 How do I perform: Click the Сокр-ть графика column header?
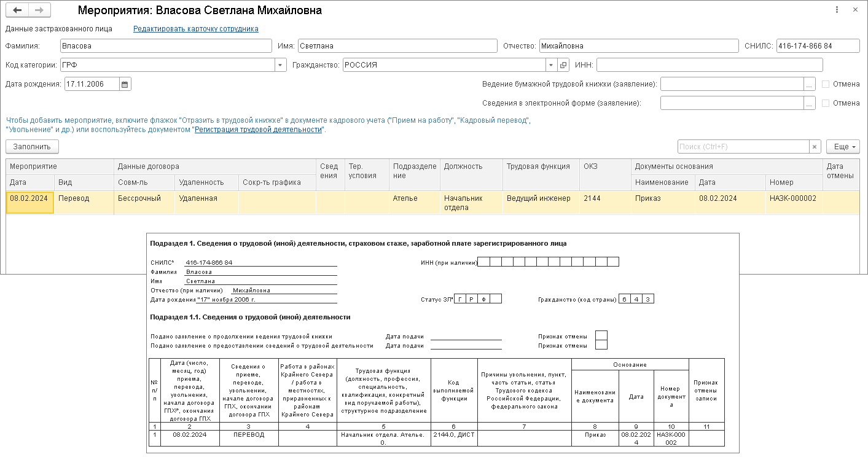[x=277, y=182]
